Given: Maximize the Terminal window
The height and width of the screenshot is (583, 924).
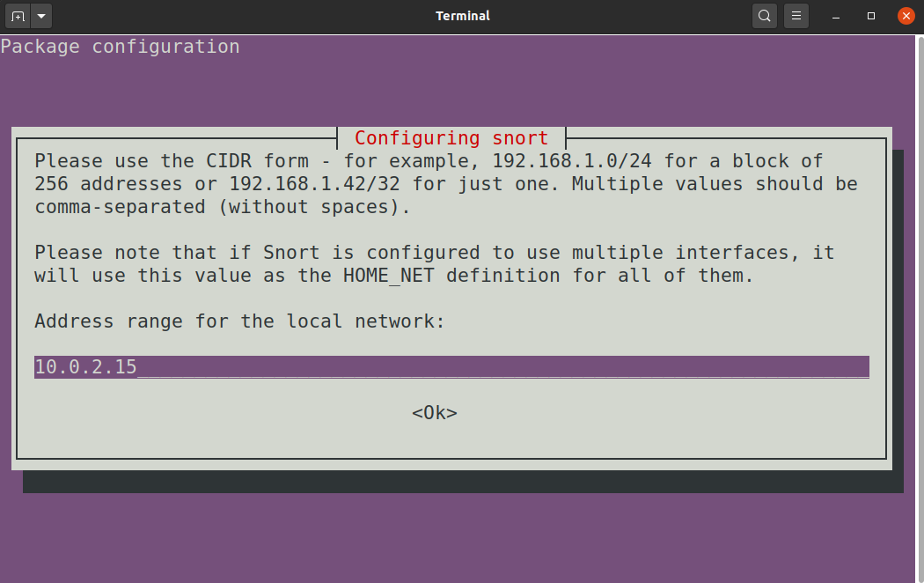Looking at the screenshot, I should click(871, 16).
